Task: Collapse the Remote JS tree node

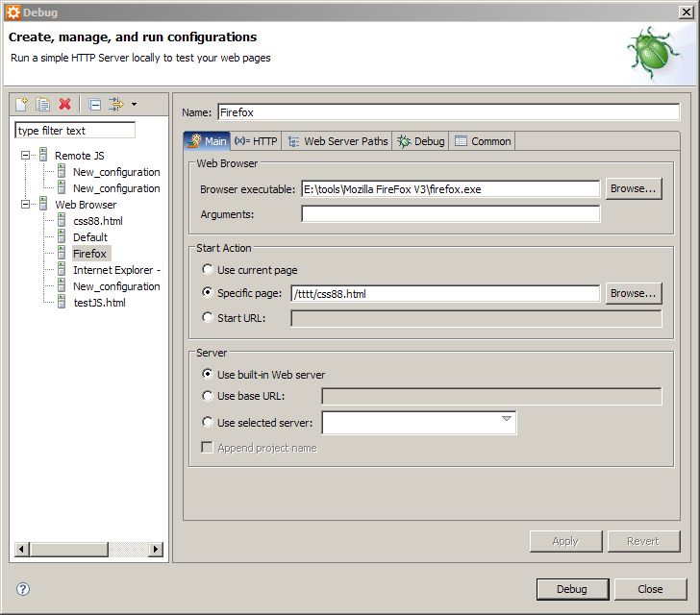Action: (x=26, y=156)
